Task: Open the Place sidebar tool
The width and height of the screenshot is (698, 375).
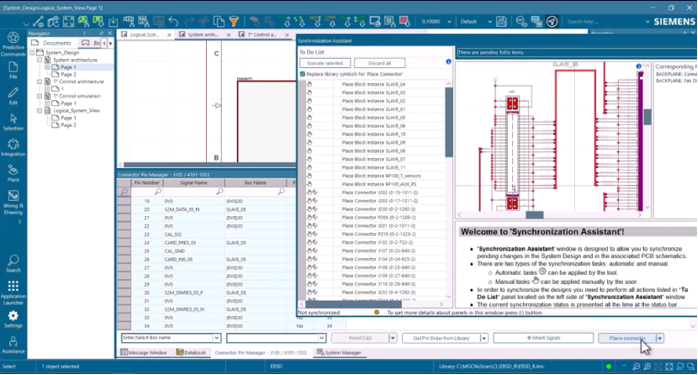Action: [x=13, y=173]
